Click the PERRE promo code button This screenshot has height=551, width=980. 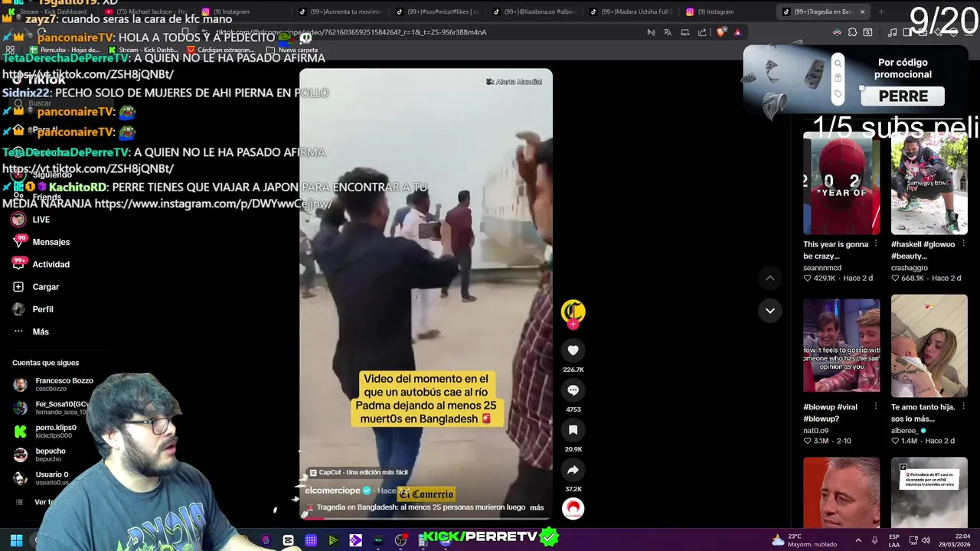click(x=903, y=96)
